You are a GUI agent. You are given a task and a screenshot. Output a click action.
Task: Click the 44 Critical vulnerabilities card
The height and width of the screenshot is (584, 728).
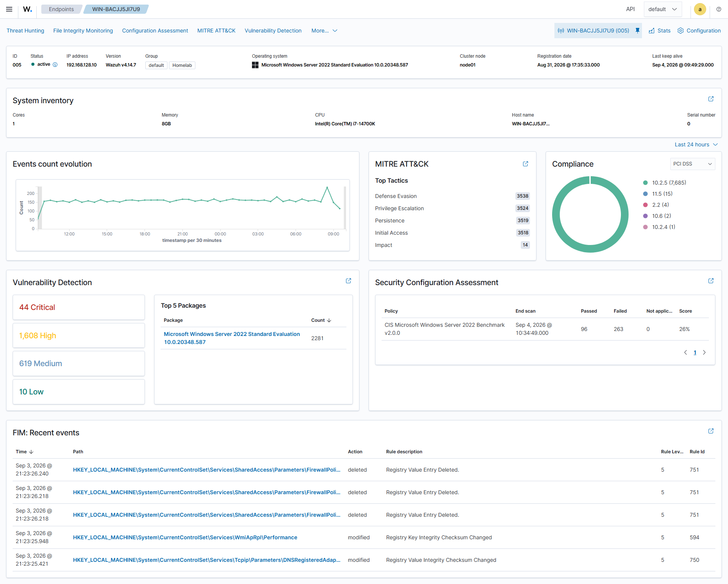pos(79,307)
